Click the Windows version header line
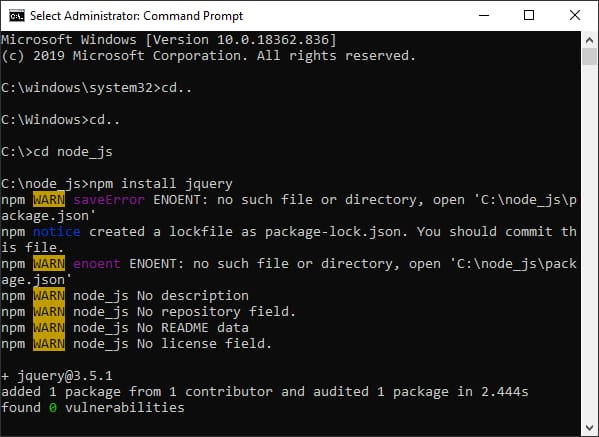The width and height of the screenshot is (599, 437). click(169, 40)
